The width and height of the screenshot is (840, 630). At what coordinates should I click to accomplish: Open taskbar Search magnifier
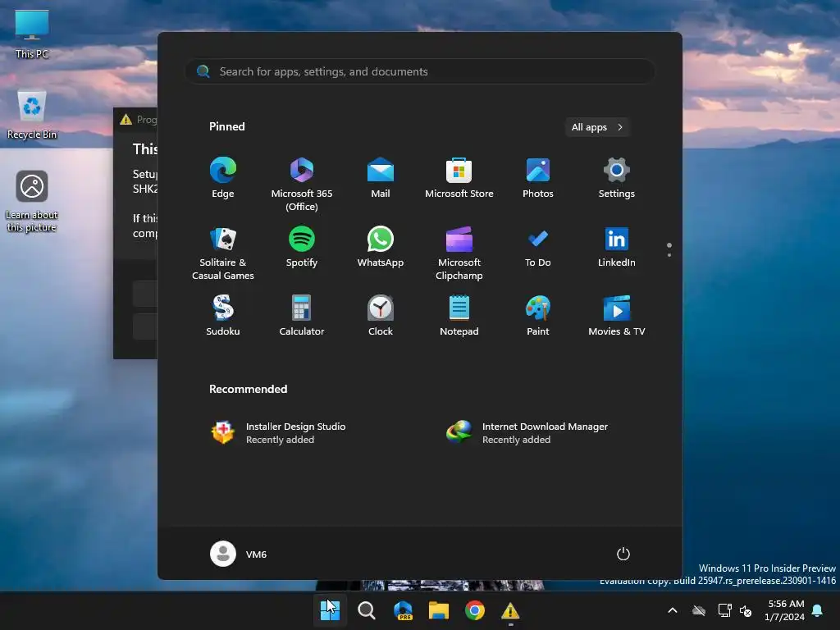[x=367, y=610]
